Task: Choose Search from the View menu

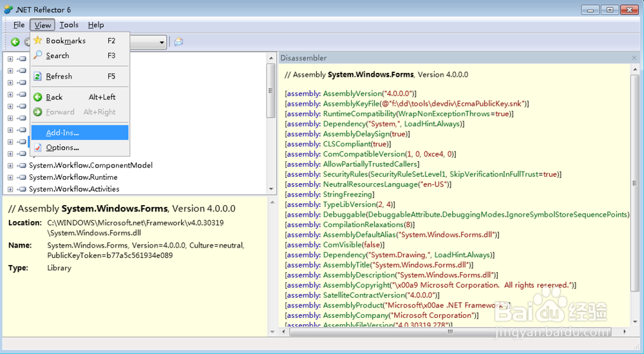Action: [x=80, y=55]
